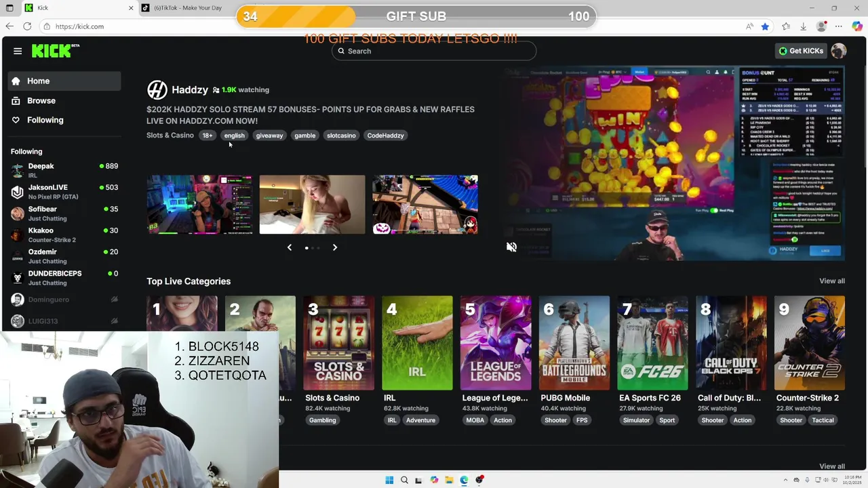
Task: Close the Kick browser tab
Action: pos(131,7)
